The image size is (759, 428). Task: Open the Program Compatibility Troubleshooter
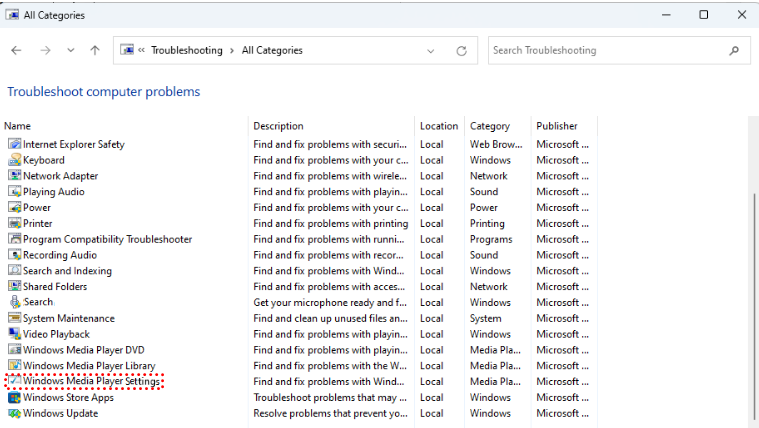(x=107, y=239)
